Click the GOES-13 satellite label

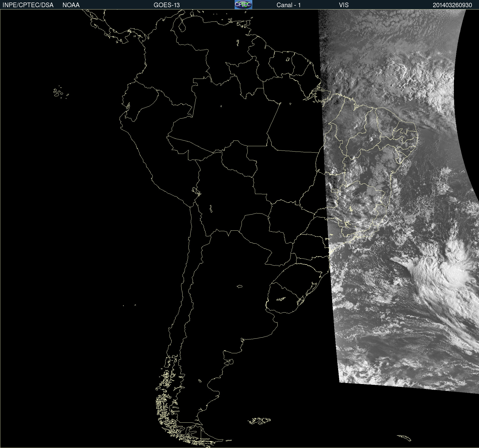click(x=167, y=5)
